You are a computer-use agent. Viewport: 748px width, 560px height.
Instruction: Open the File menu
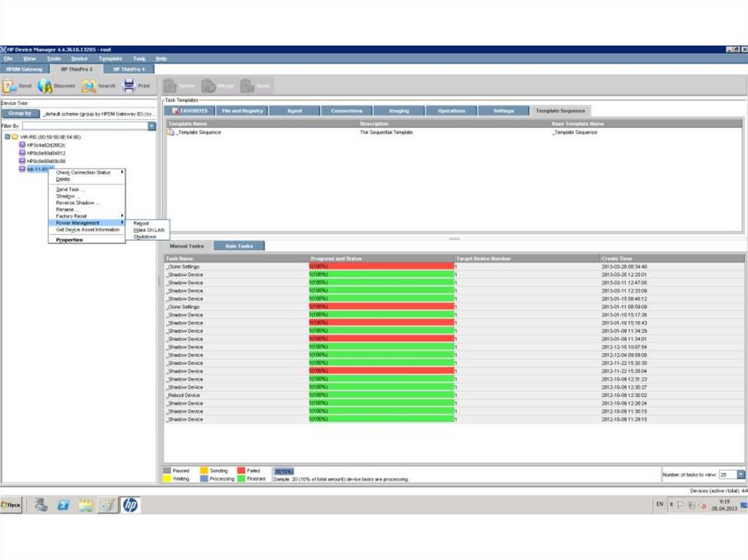pyautogui.click(x=8, y=58)
